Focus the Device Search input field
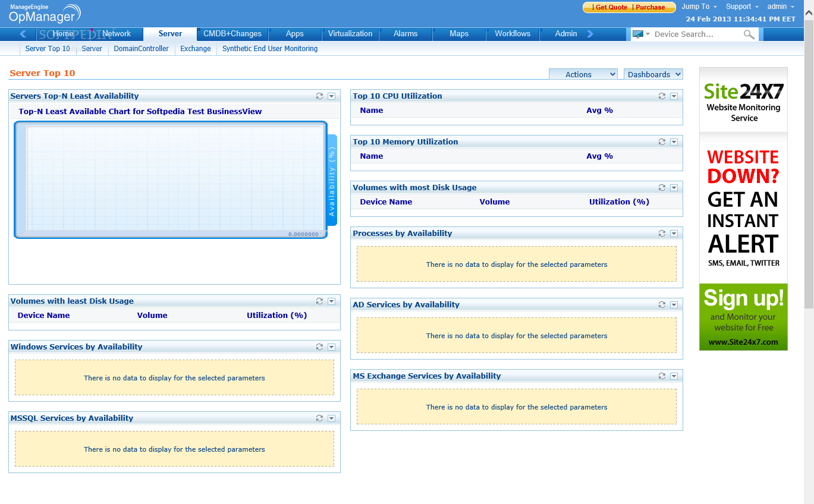 coord(697,34)
